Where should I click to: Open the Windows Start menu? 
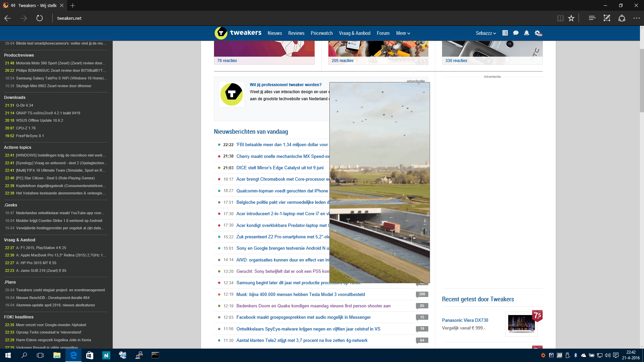(x=8, y=355)
